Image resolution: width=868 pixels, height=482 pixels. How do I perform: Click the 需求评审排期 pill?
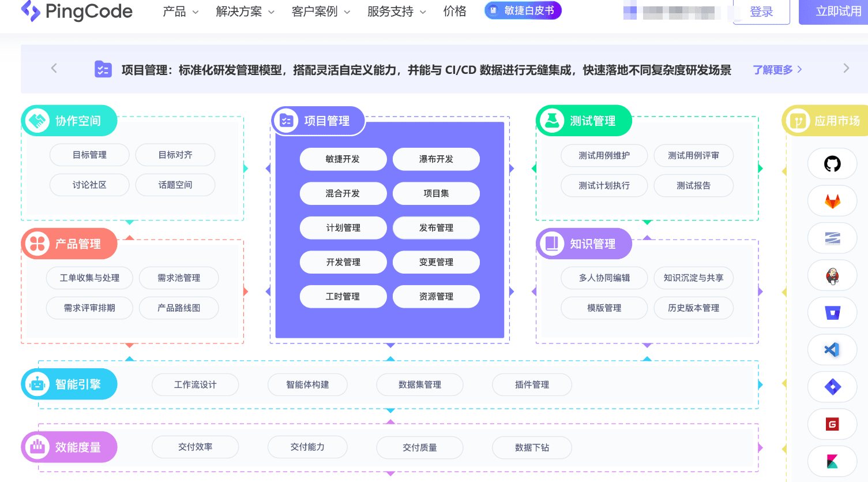click(89, 308)
